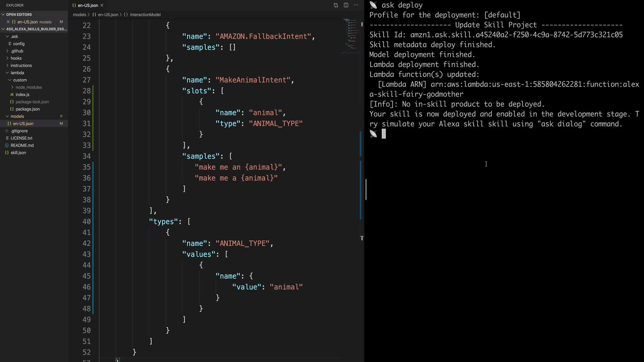Expand the node_modules folder

29,87
